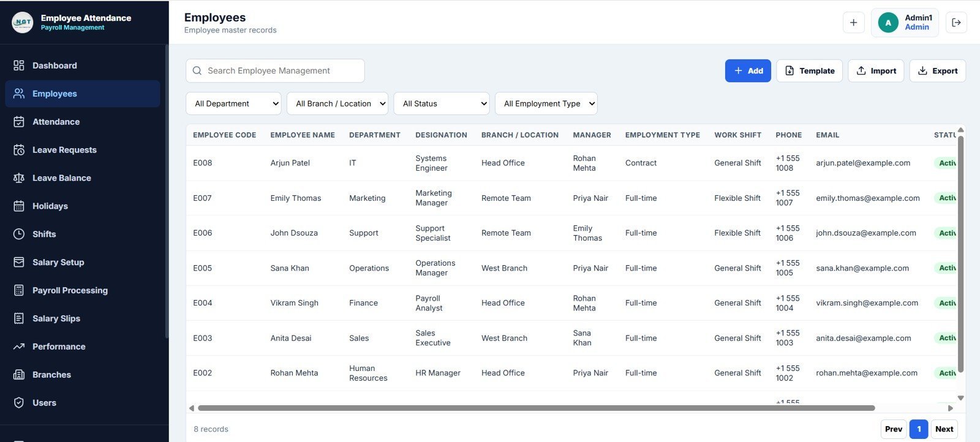Click the Human Resources department cell
Viewport: 980px width, 442px height.
368,373
